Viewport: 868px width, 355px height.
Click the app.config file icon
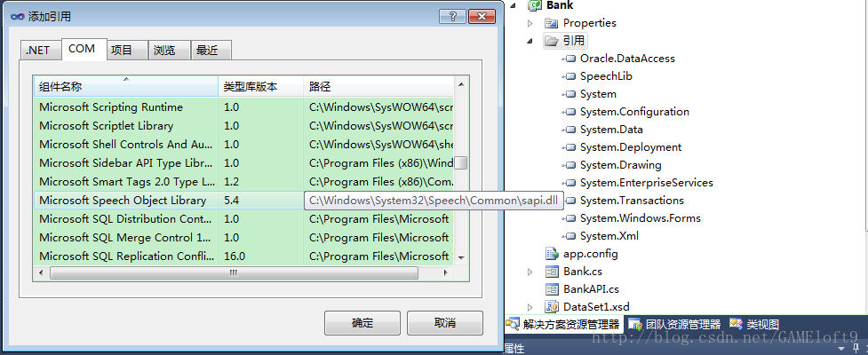pyautogui.click(x=552, y=254)
